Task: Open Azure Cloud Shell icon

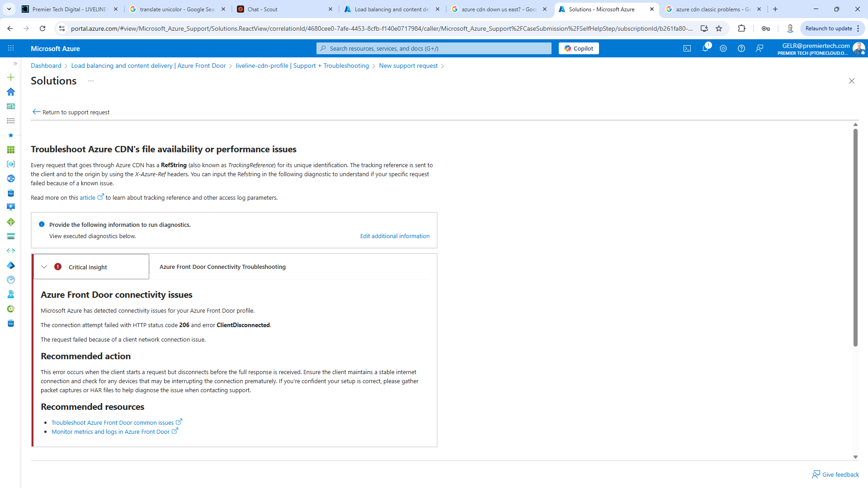Action: click(687, 48)
